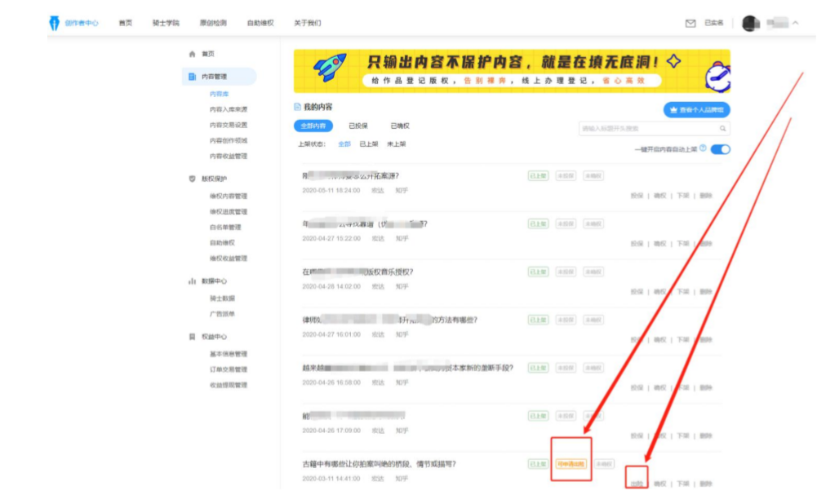
Task: Click the magnifier search icon
Action: [x=722, y=128]
